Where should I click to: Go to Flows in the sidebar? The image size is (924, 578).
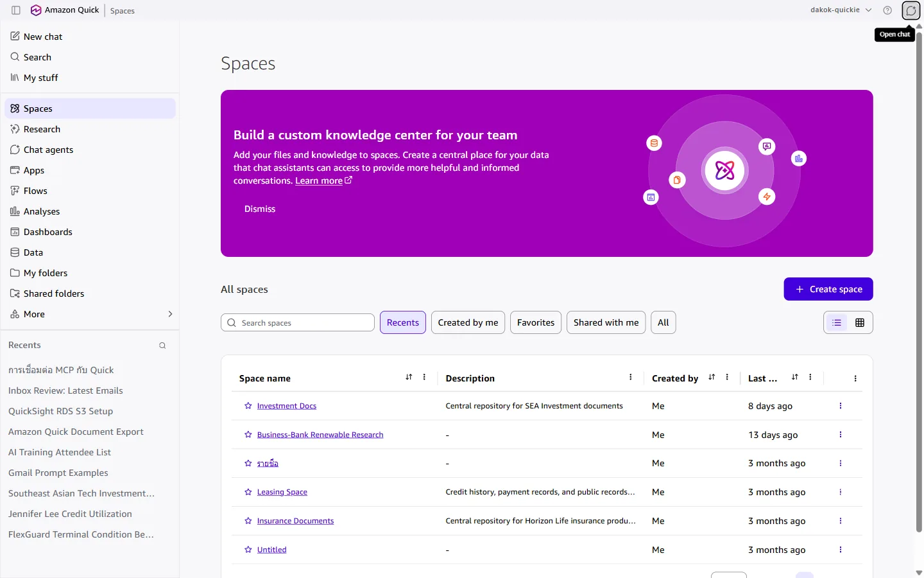pyautogui.click(x=90, y=191)
